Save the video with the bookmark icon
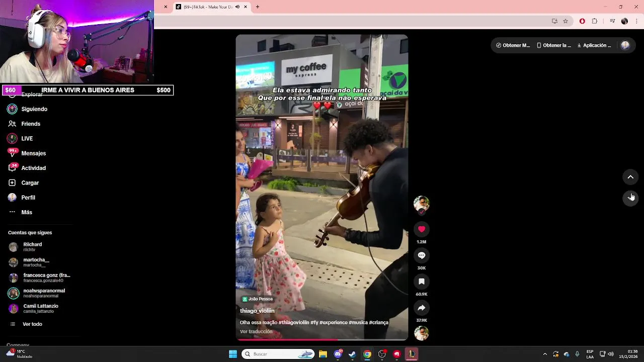The height and width of the screenshot is (362, 644). 422,282
